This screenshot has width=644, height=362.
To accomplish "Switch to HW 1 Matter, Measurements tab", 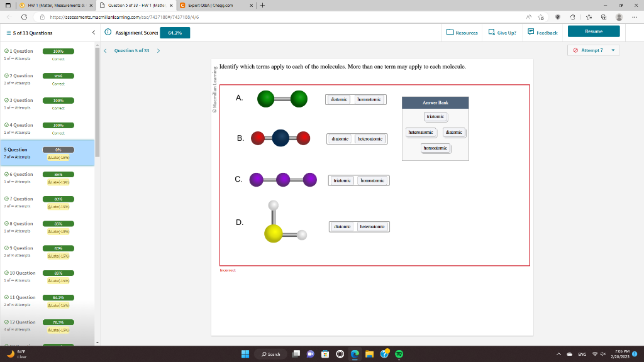I will (57, 5).
